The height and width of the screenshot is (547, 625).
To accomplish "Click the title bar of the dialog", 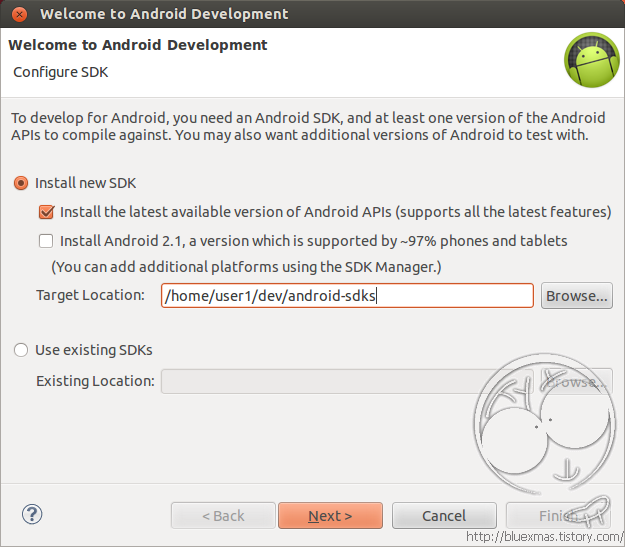I will [x=312, y=14].
